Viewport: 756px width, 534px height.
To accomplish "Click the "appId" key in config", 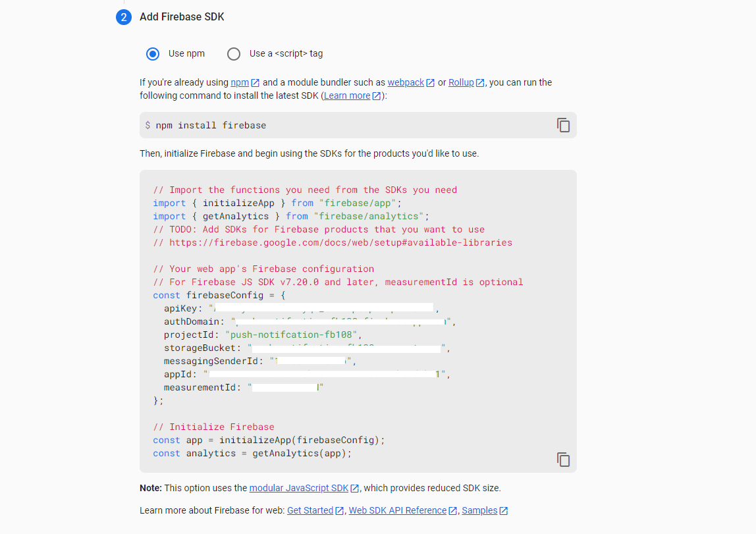I will pos(177,374).
